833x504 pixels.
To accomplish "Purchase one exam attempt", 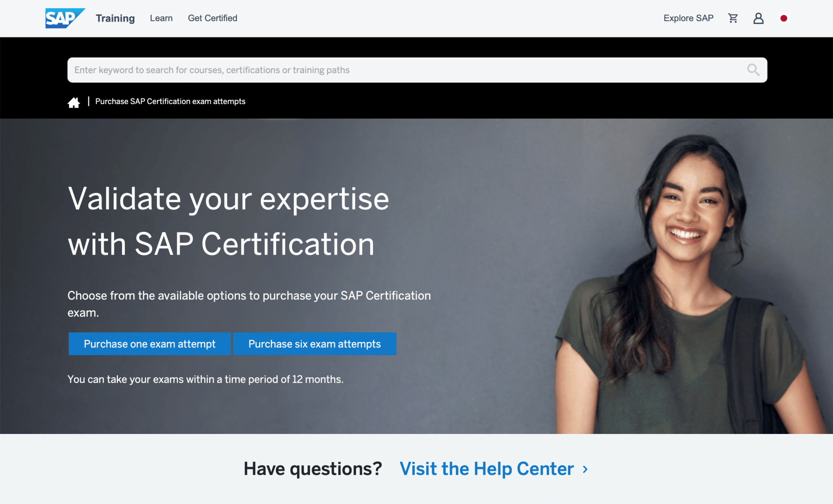I will tap(149, 344).
